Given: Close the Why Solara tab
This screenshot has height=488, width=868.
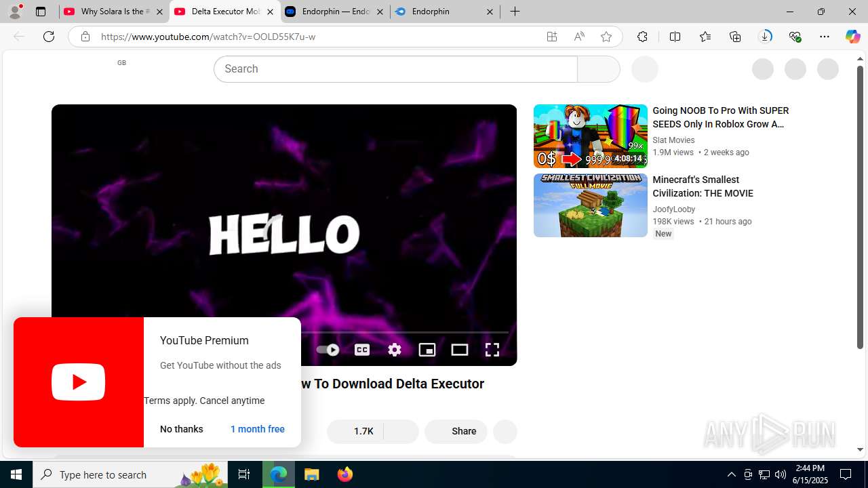Looking at the screenshot, I should click(159, 12).
